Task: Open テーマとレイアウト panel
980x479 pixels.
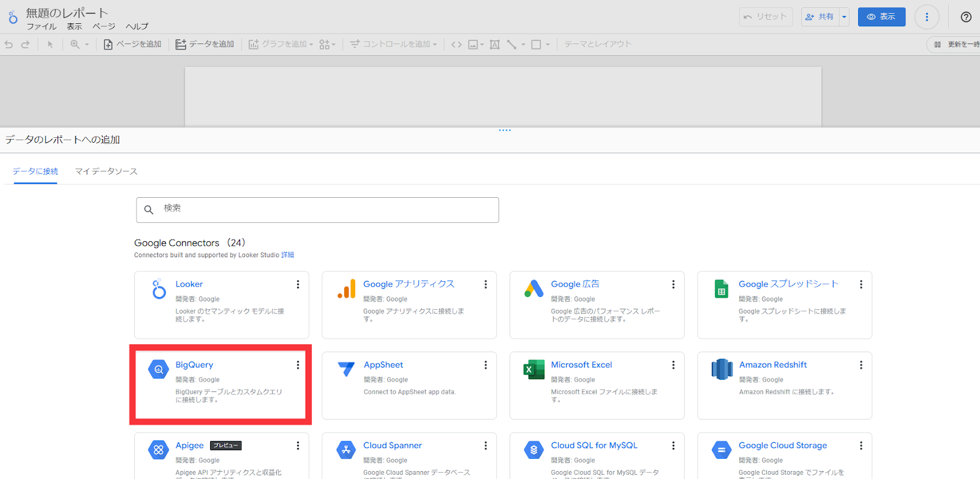Action: coord(598,44)
